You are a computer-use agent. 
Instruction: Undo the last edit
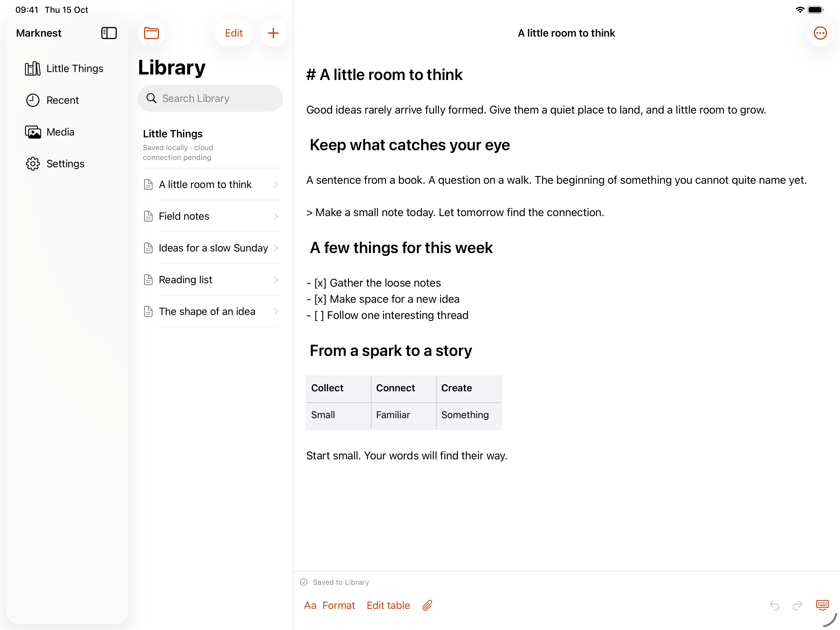(x=774, y=605)
